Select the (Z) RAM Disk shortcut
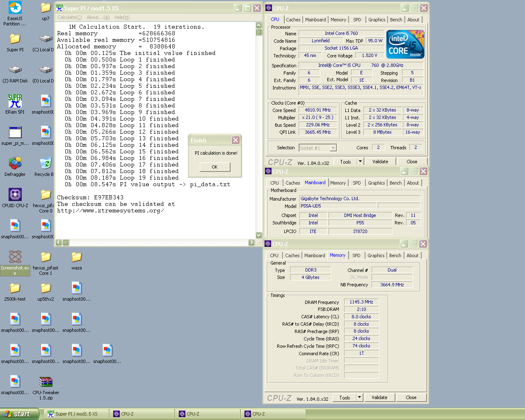The width and height of the screenshot is (525, 420). point(15,74)
